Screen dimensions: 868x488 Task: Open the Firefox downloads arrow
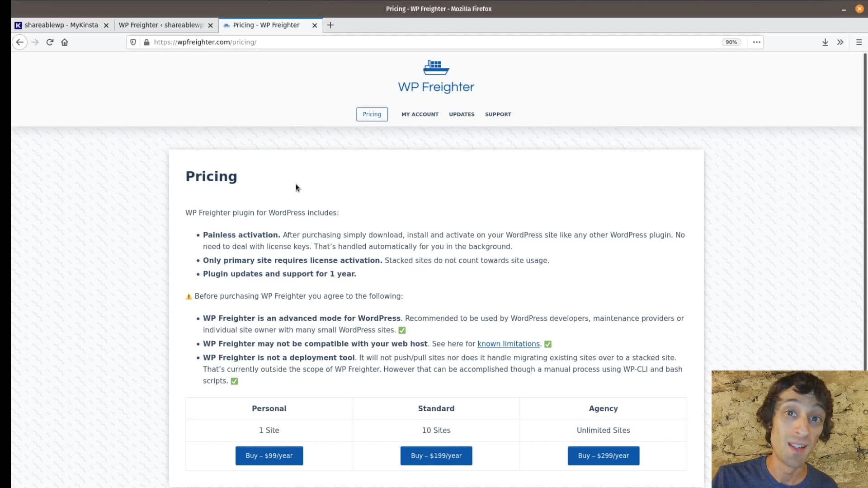825,42
